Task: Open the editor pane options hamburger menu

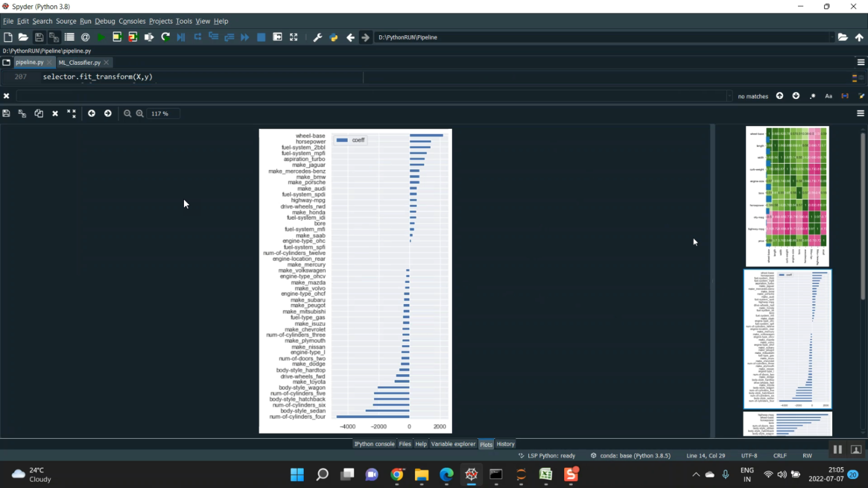Action: coord(860,62)
